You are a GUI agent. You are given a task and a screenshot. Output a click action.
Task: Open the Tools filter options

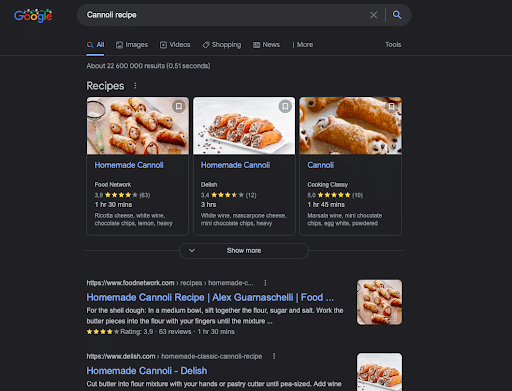[x=393, y=45]
